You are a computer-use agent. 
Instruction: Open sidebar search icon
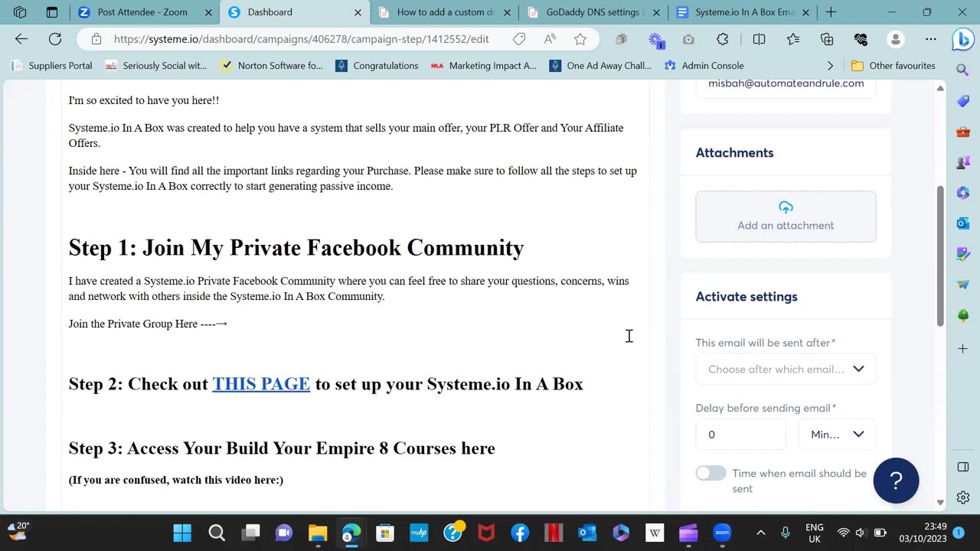pyautogui.click(x=963, y=70)
